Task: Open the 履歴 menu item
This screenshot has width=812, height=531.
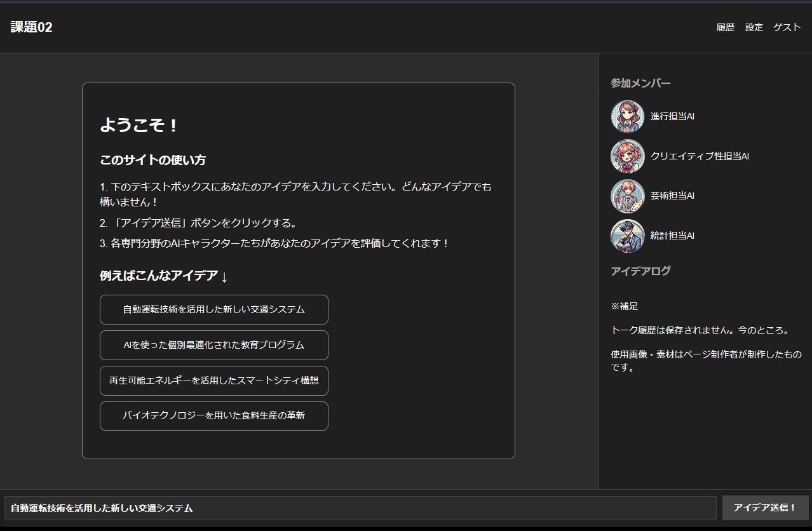Action: click(x=726, y=27)
